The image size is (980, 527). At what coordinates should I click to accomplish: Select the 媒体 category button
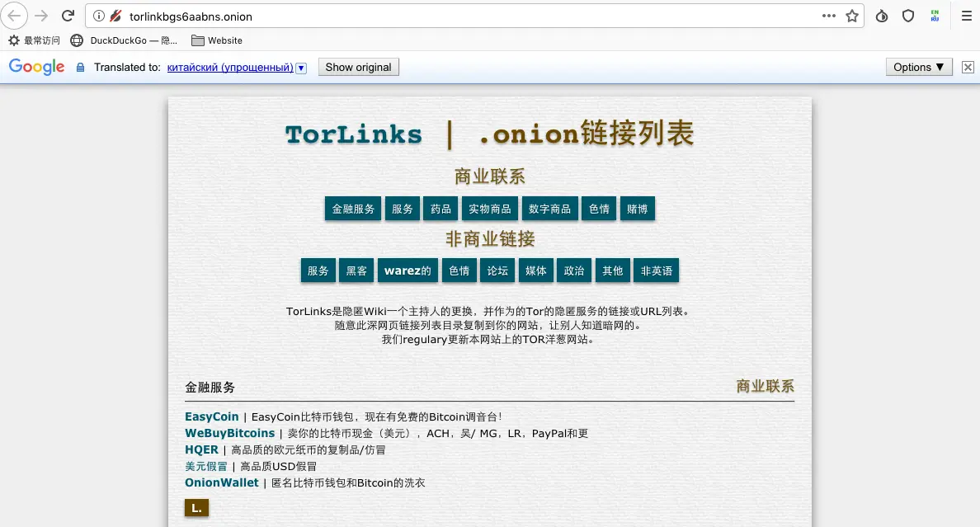click(x=535, y=271)
